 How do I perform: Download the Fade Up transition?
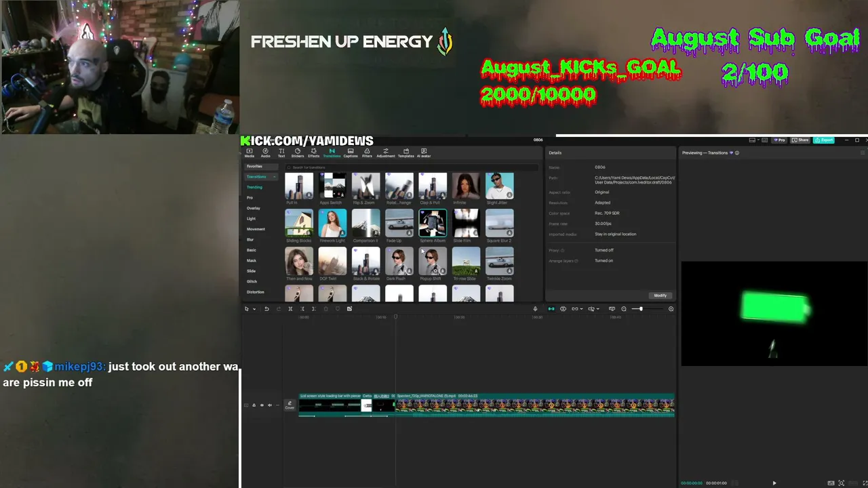click(x=409, y=233)
